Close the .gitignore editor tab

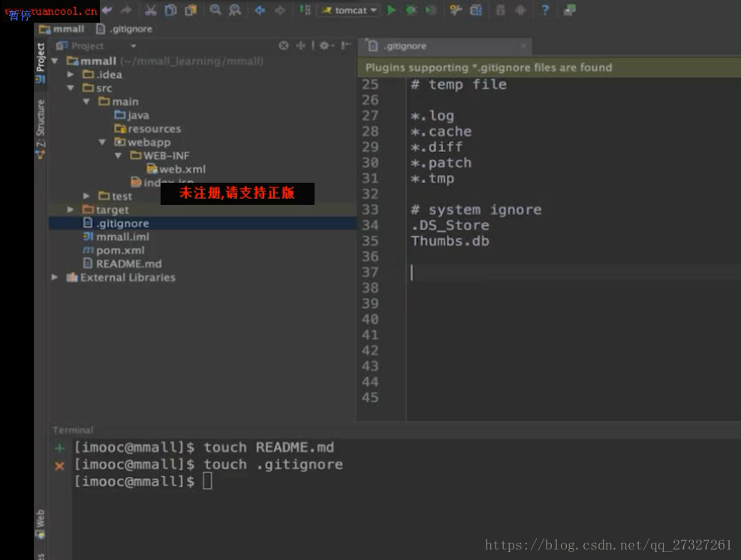click(x=523, y=46)
